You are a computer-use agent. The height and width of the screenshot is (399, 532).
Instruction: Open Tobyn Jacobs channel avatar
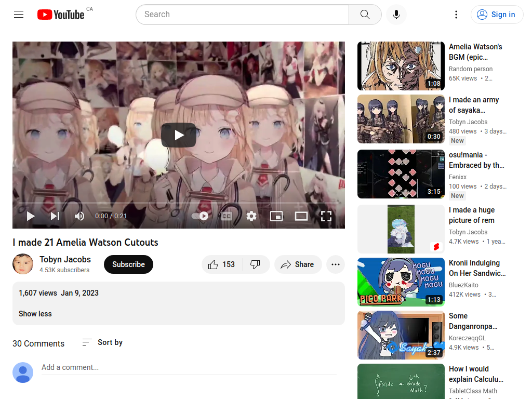click(x=23, y=264)
